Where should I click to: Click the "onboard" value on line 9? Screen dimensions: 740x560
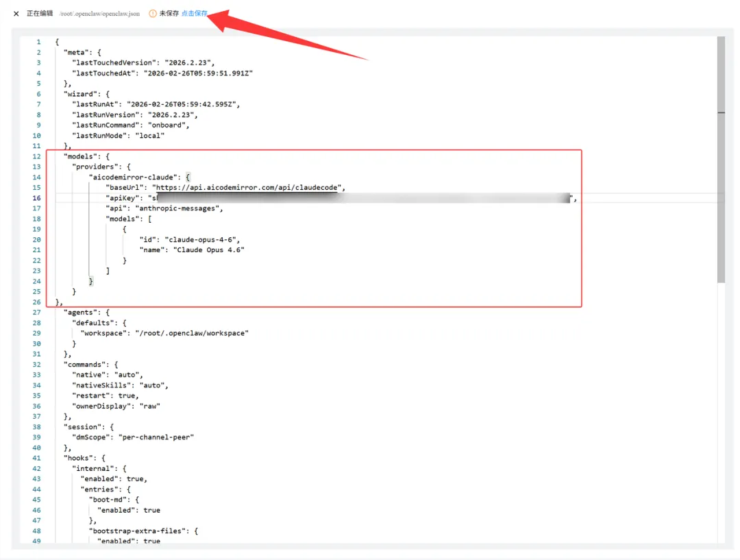[x=166, y=125]
